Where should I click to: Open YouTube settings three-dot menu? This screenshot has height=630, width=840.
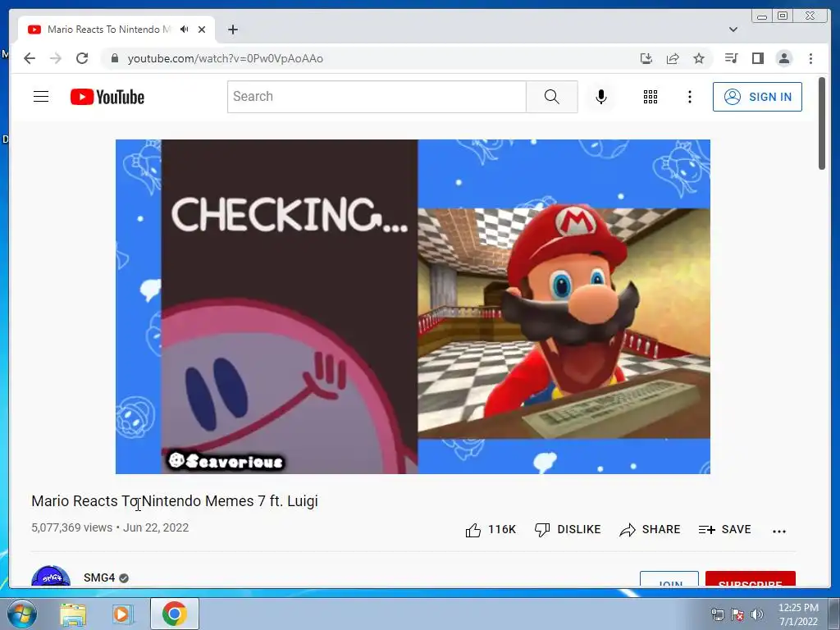point(689,97)
